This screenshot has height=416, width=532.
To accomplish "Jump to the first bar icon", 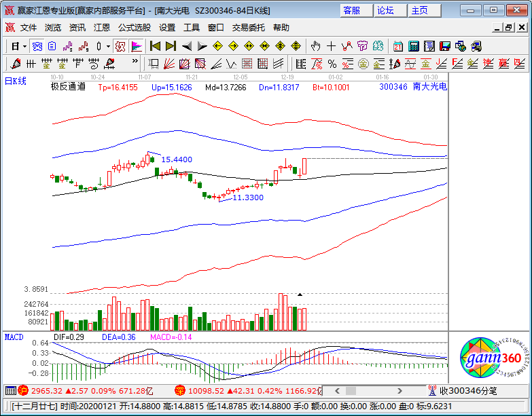I will 155,46.
